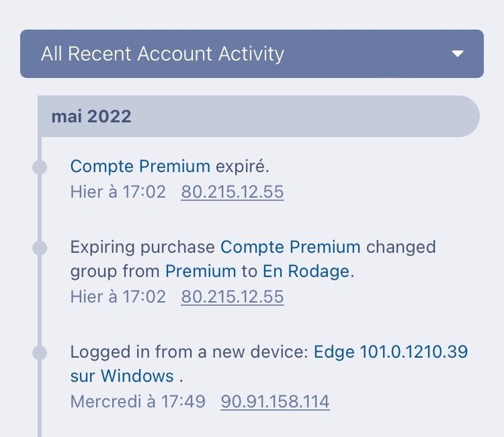Click Hier à 17:02 timestamp under expiré entry
Image resolution: width=504 pixels, height=437 pixels.
tap(118, 192)
